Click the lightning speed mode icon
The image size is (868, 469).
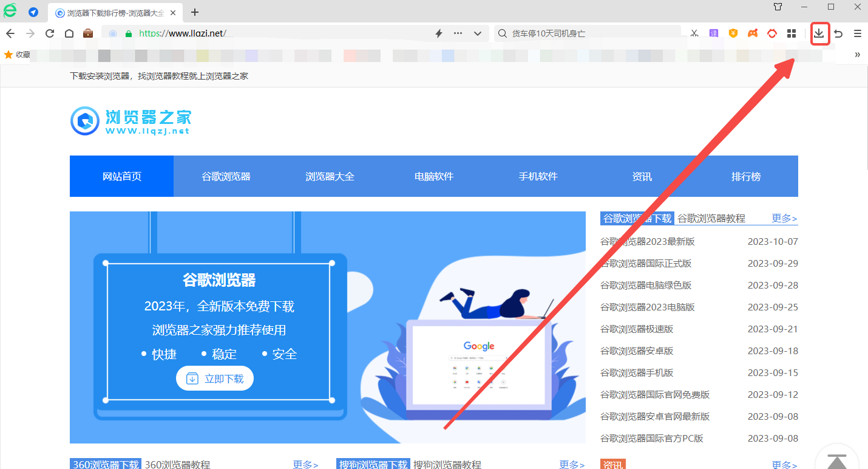438,33
